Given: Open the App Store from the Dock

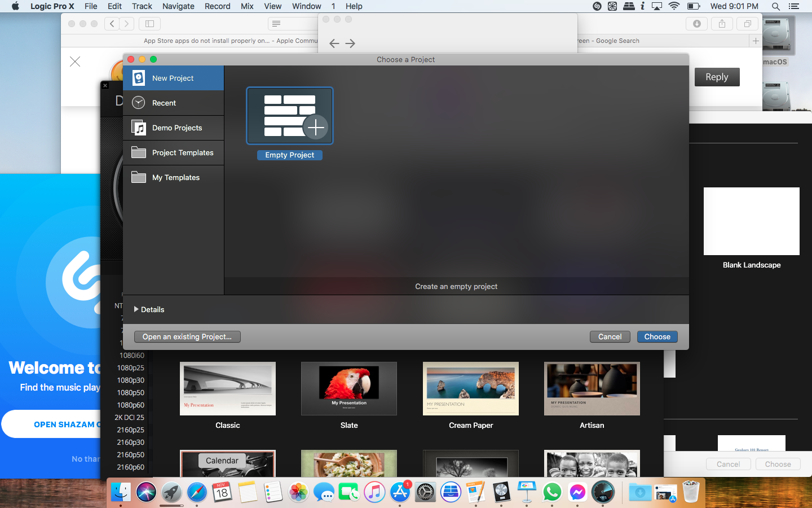Looking at the screenshot, I should (x=400, y=492).
